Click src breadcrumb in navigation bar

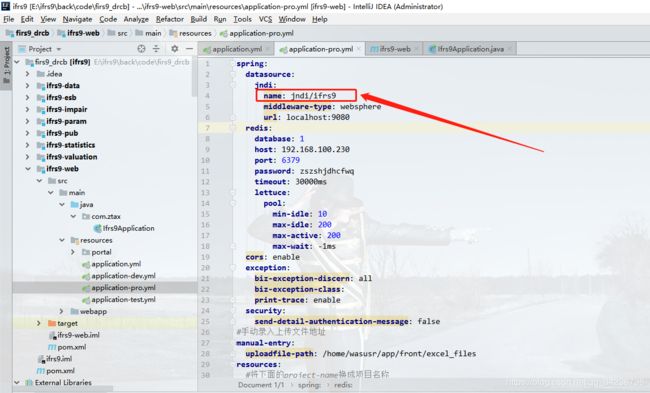pyautogui.click(x=118, y=33)
